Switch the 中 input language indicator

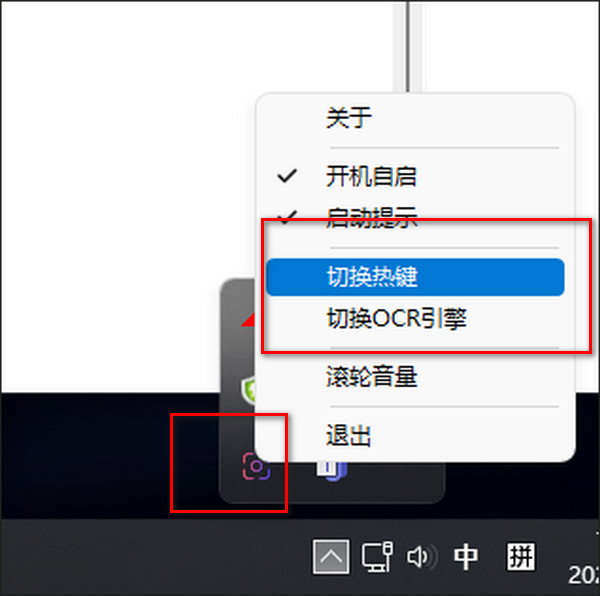click(465, 557)
